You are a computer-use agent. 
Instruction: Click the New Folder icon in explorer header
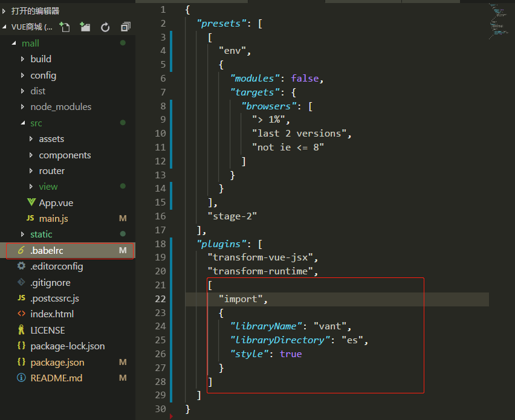tap(85, 27)
